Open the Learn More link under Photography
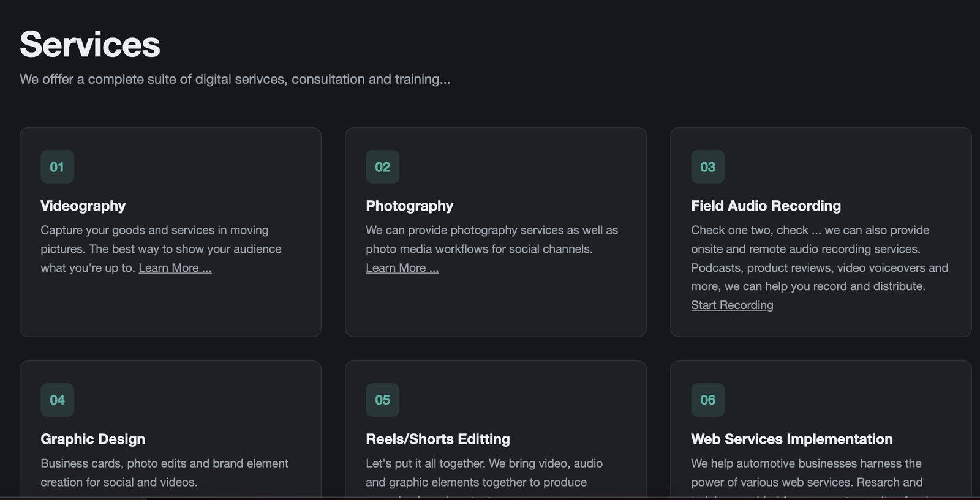Screen dimensions: 980x500 pyautogui.click(x=402, y=268)
